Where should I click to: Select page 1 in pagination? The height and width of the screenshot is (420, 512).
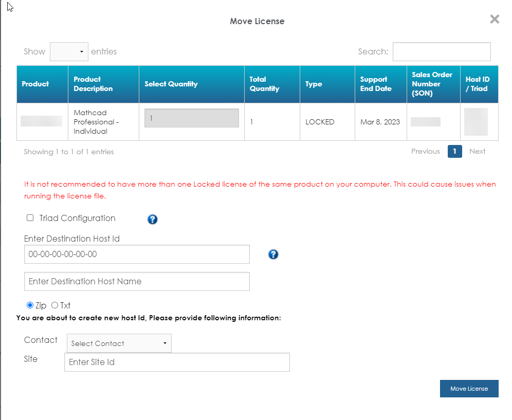pyautogui.click(x=454, y=151)
